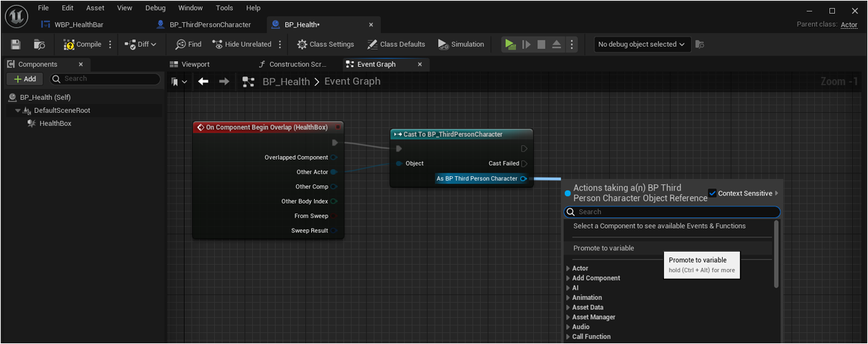Click the actions list vertical scrollbar
This screenshot has height=344, width=868.
pyautogui.click(x=776, y=255)
